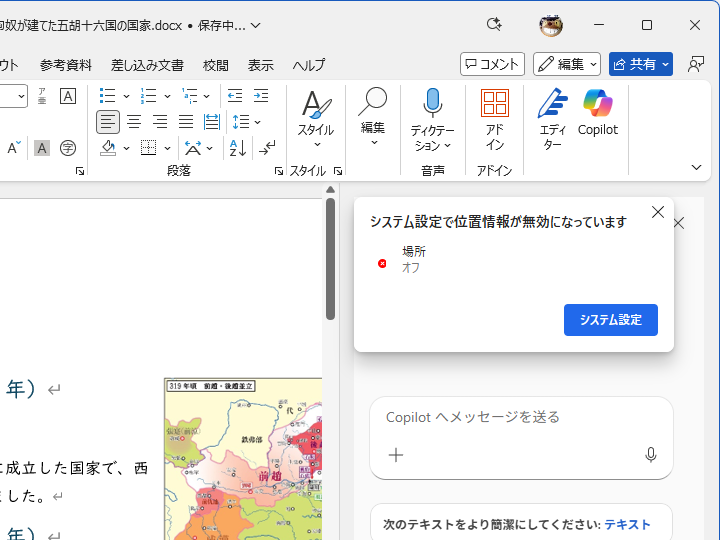Click the bullet list icon
The height and width of the screenshot is (540, 720).
tap(107, 96)
